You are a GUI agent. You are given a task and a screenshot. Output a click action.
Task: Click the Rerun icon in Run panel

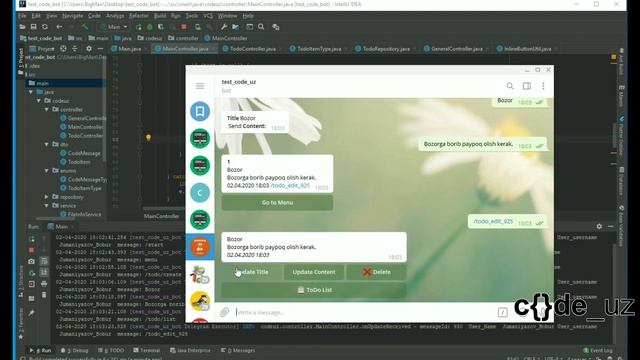tap(31, 239)
